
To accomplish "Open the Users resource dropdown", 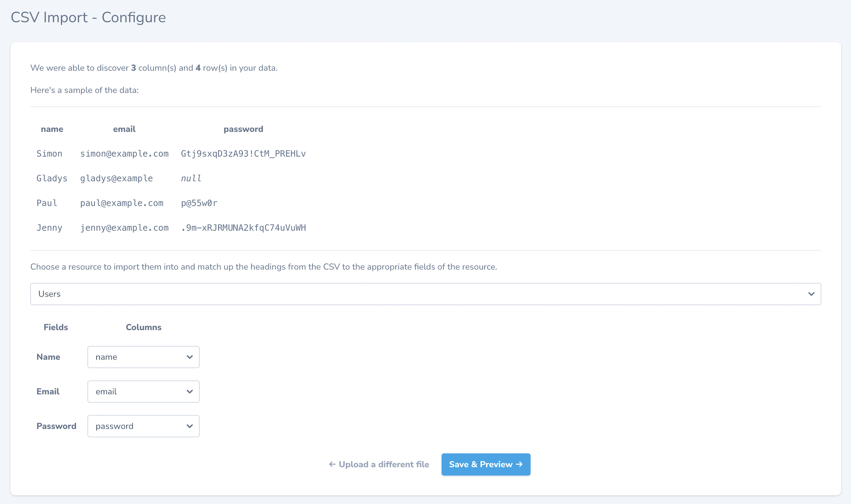I will (x=425, y=294).
